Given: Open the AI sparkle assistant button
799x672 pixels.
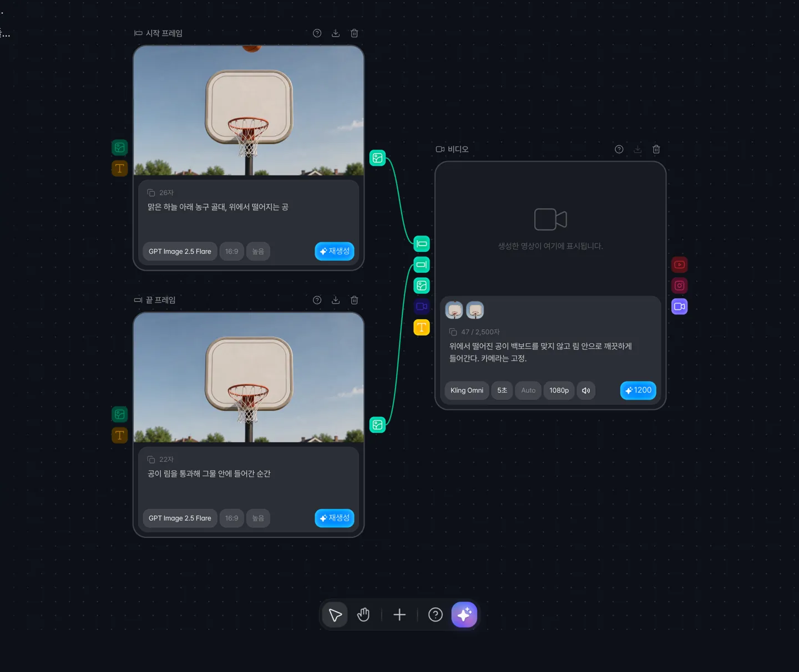Looking at the screenshot, I should (464, 615).
